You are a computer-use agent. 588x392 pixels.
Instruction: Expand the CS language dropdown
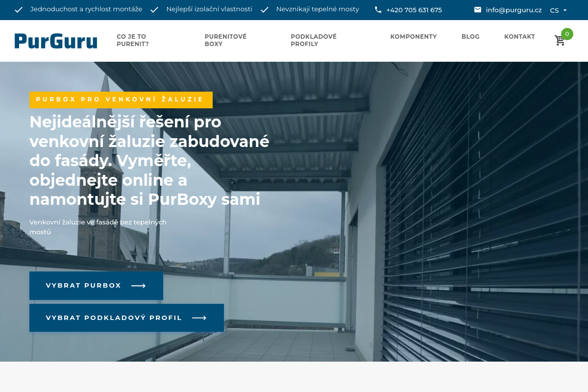(x=559, y=10)
